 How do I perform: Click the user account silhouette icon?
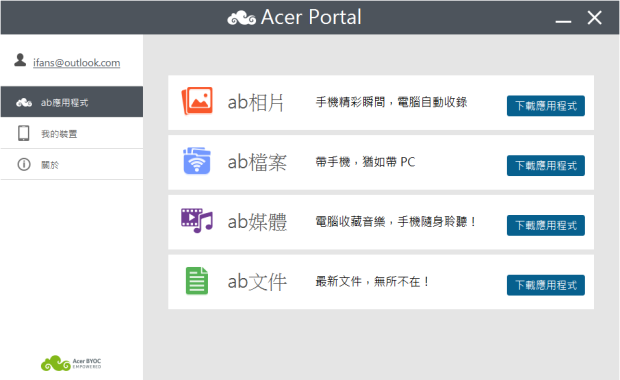(x=20, y=60)
